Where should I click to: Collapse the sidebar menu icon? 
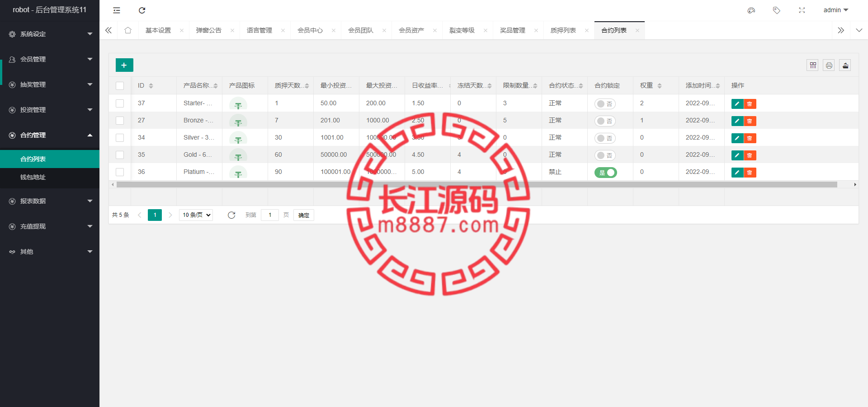tap(117, 10)
